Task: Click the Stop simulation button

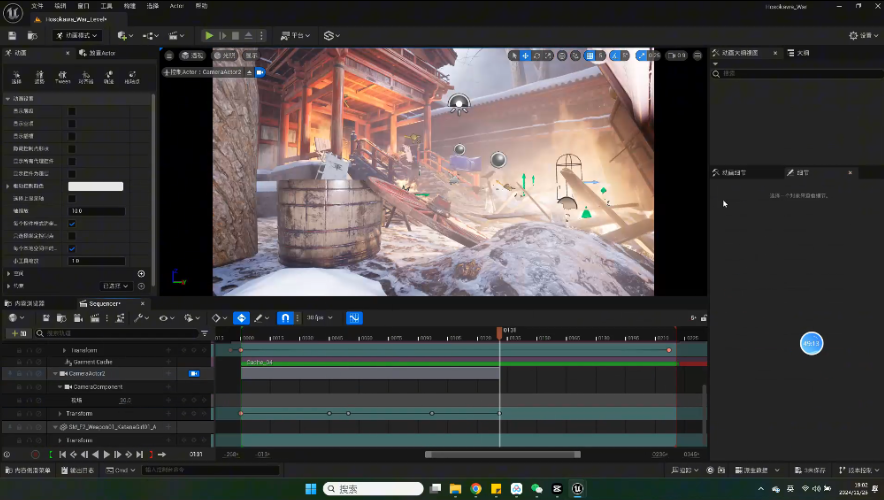Action: (235, 36)
